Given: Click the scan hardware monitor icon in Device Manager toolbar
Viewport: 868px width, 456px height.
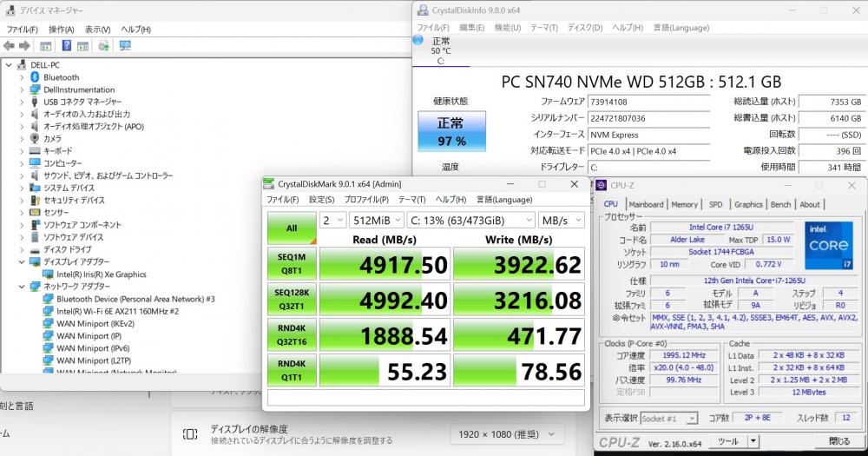Looking at the screenshot, I should pos(125,46).
